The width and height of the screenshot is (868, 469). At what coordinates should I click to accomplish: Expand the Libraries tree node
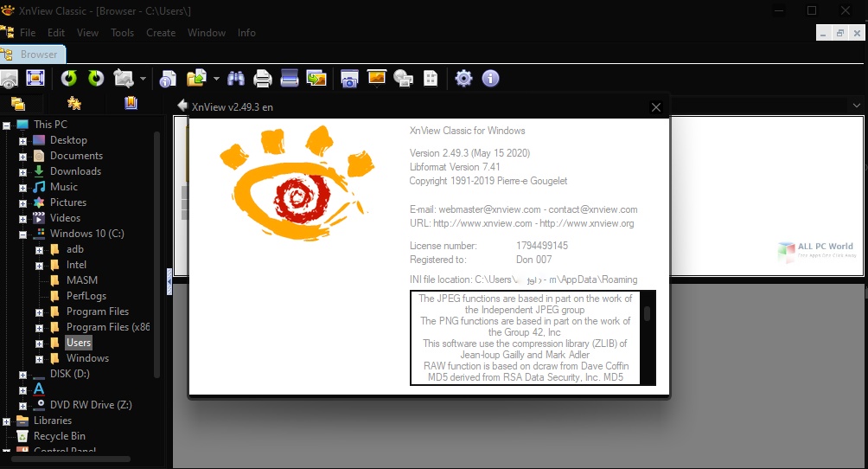[x=7, y=421]
